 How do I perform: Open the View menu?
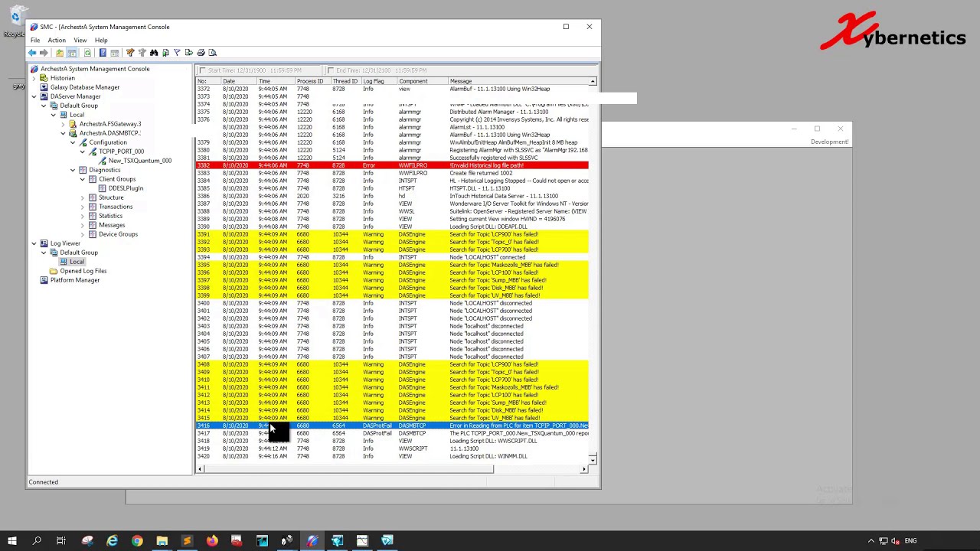pyautogui.click(x=80, y=40)
